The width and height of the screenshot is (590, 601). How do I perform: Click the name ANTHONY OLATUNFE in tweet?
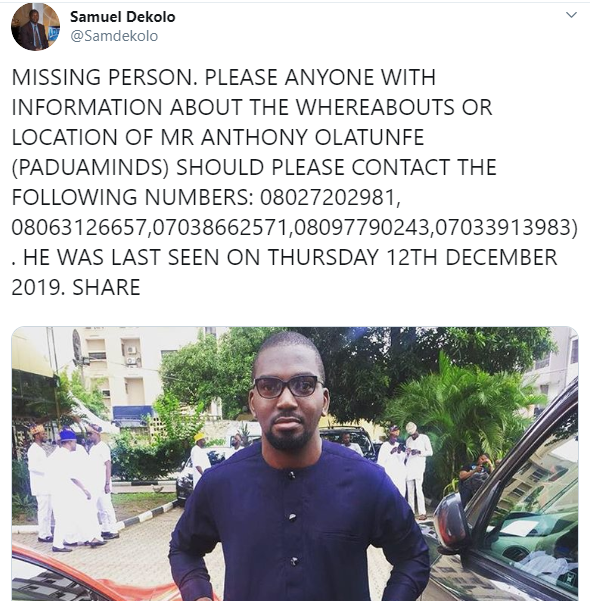312,137
